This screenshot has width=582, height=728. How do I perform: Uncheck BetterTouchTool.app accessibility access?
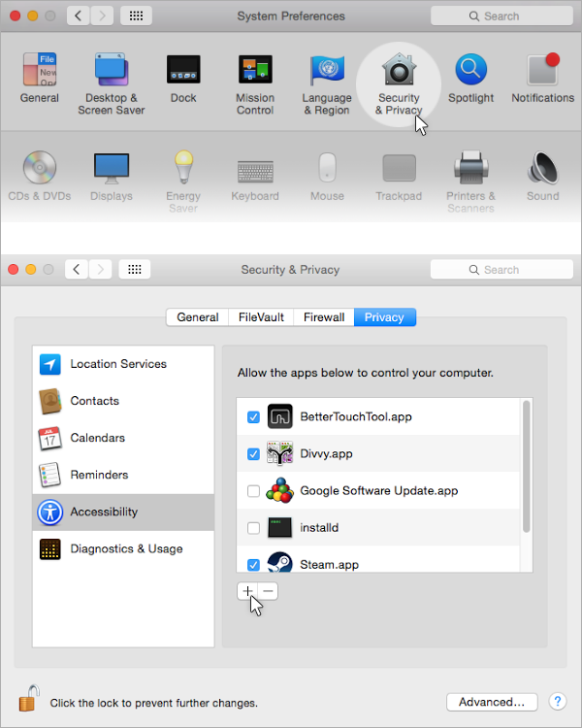[x=253, y=417]
